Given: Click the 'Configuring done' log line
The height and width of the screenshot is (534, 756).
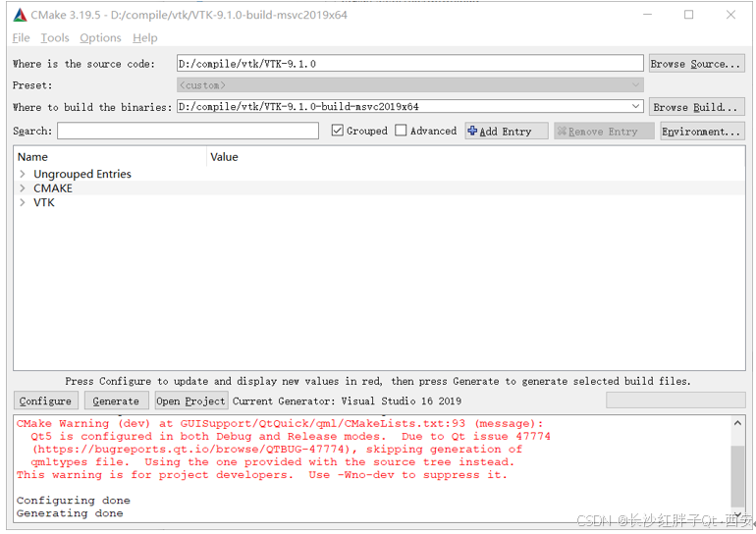Looking at the screenshot, I should pyautogui.click(x=74, y=501).
